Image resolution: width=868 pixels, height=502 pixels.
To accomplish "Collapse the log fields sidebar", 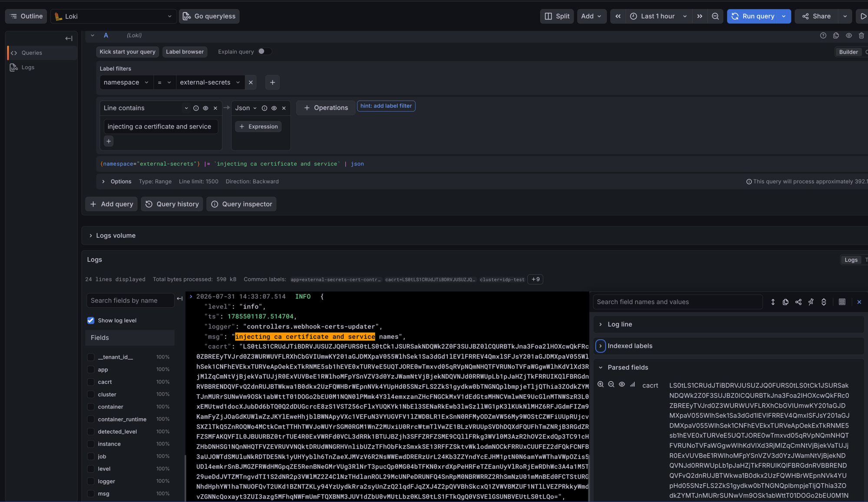I will (180, 299).
